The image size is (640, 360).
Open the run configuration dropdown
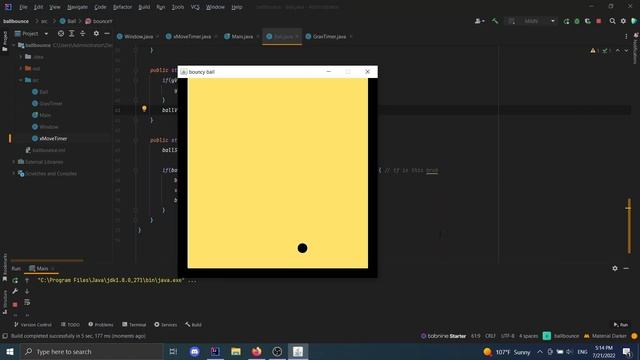531,21
